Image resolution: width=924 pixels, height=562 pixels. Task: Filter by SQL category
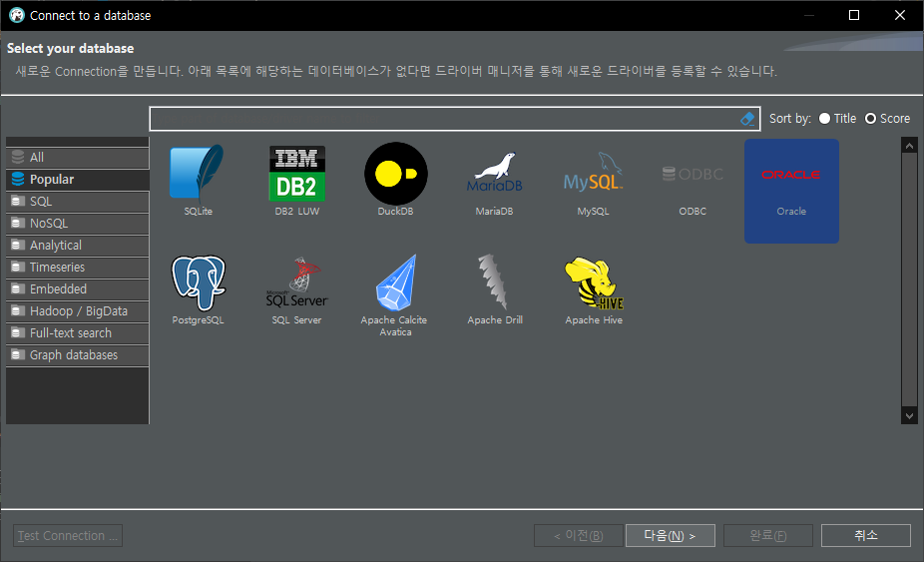pyautogui.click(x=77, y=201)
